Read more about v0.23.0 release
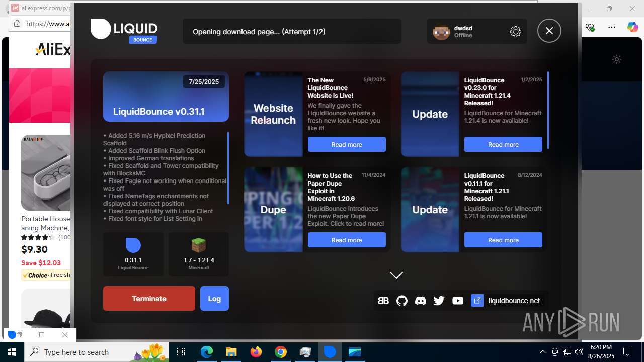This screenshot has height=362, width=644. (503, 144)
